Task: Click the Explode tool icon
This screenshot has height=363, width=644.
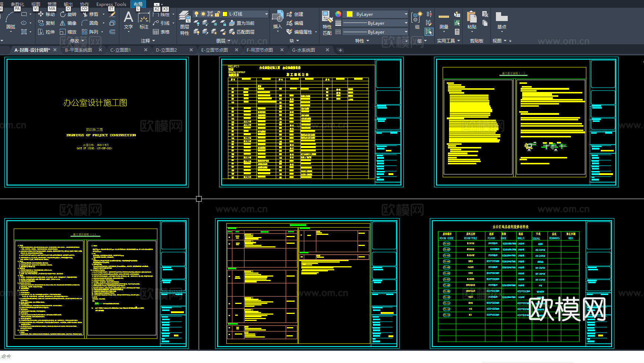Action: (113, 23)
